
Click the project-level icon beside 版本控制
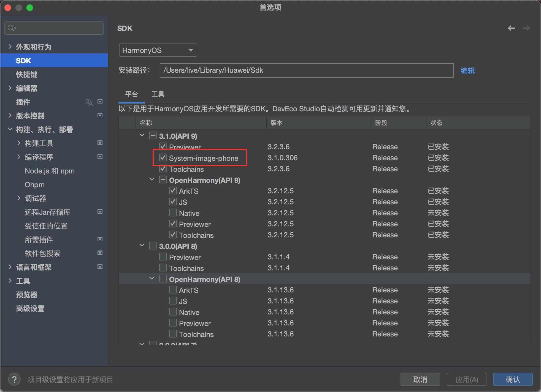click(x=100, y=115)
